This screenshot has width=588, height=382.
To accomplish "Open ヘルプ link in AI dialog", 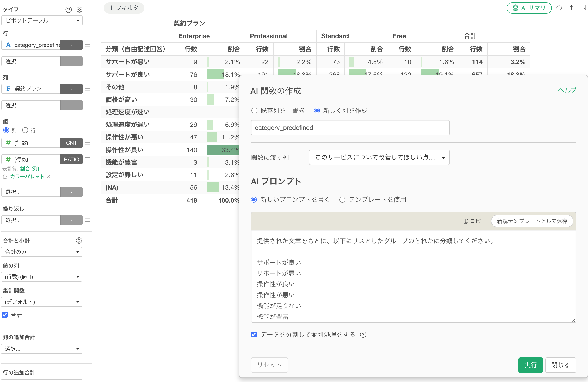I will 567,90.
